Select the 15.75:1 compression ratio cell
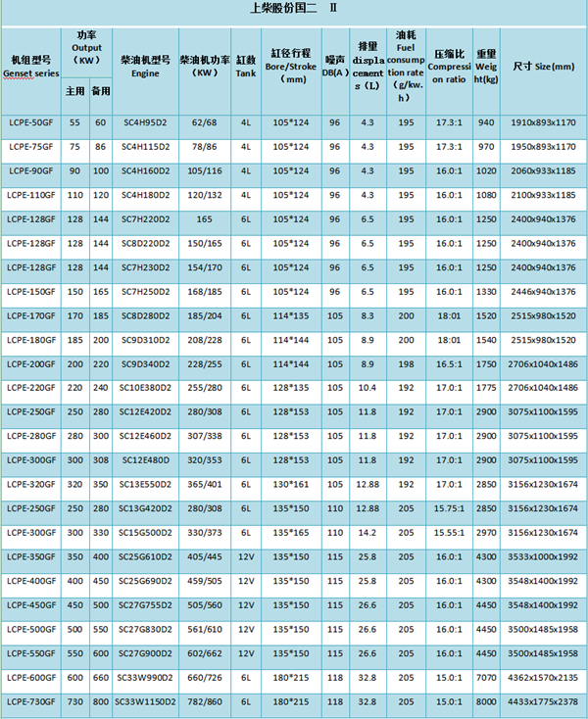The height and width of the screenshot is (719, 588). tap(449, 507)
